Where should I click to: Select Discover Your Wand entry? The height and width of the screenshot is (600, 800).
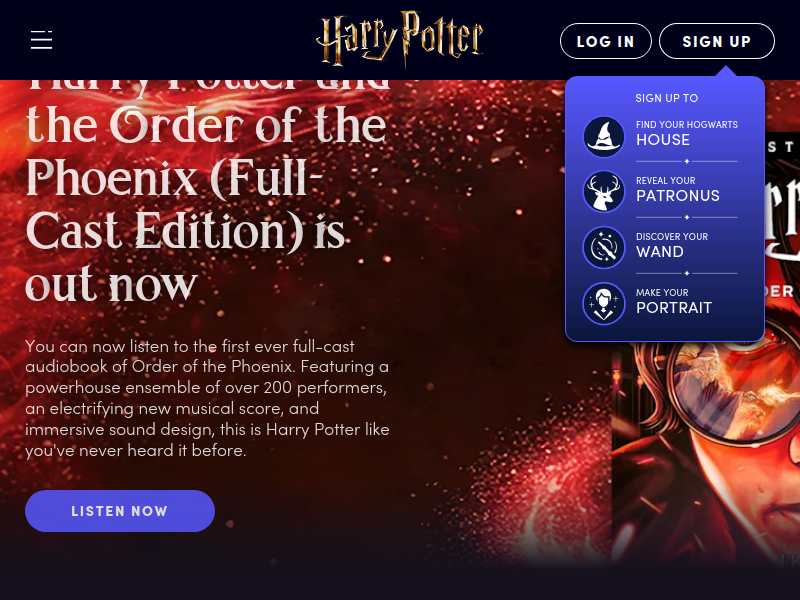(661, 246)
